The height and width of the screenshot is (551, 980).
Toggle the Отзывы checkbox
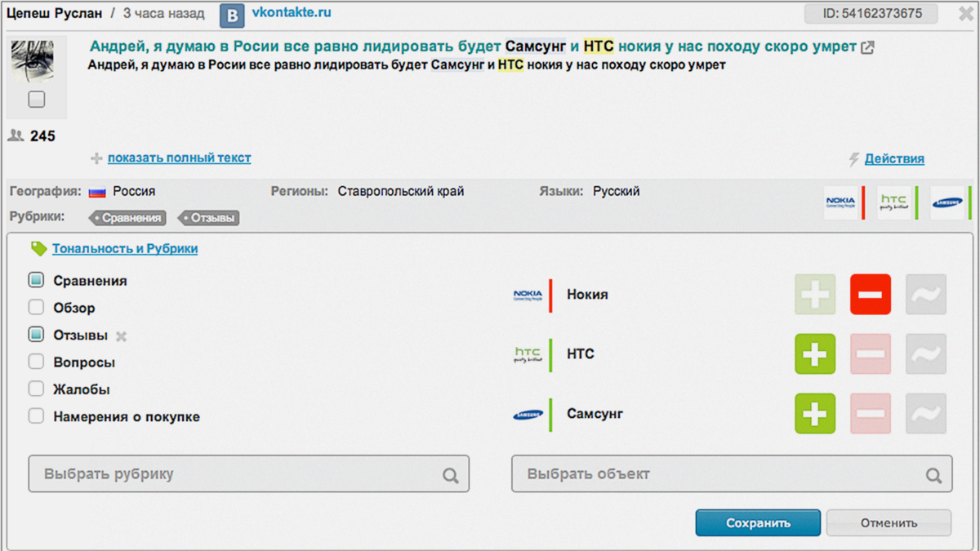[x=36, y=335]
